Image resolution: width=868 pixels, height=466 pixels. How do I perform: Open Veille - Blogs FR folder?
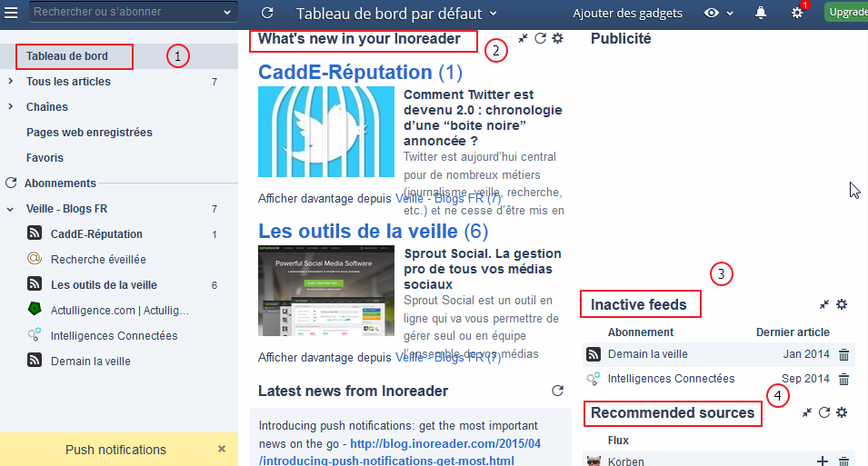point(66,209)
